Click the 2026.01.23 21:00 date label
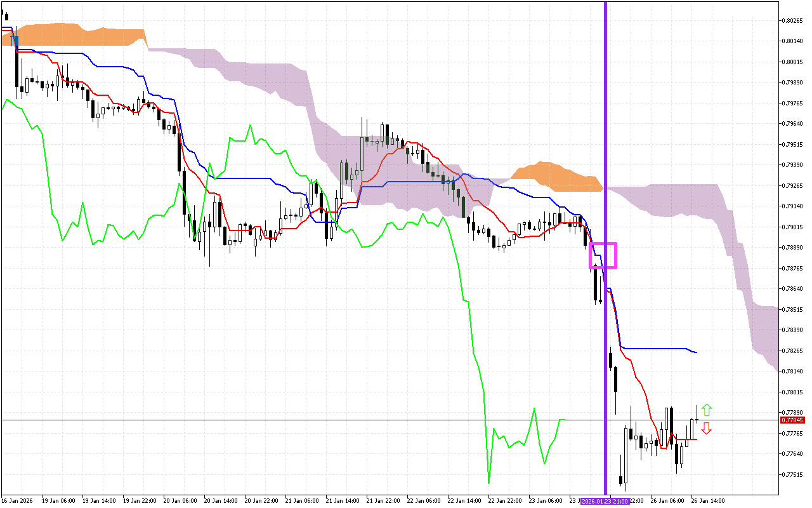 [605, 501]
